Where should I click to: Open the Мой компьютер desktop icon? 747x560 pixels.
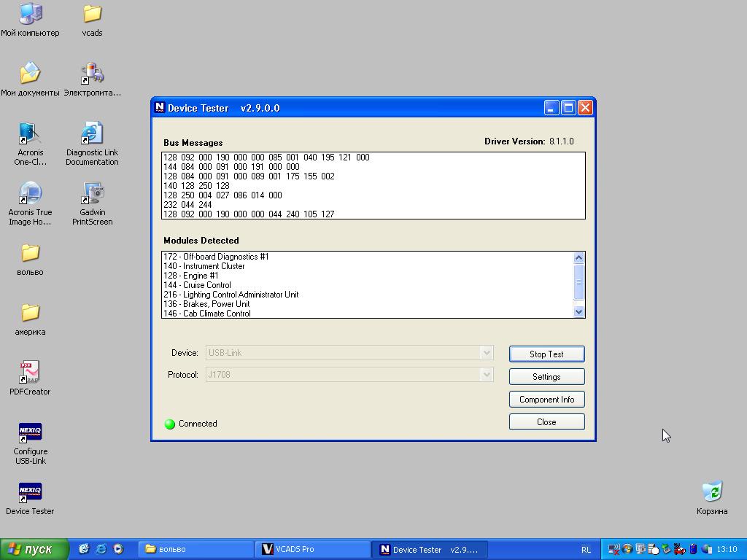(30, 19)
